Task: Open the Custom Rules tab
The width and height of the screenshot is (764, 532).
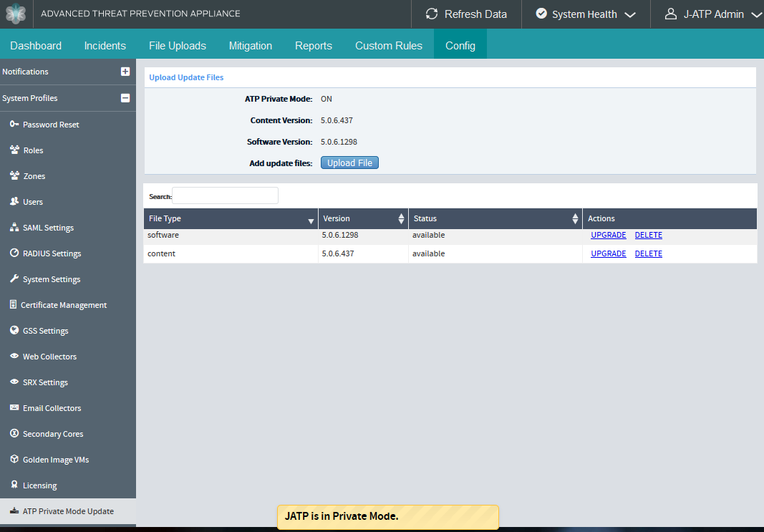Action: 388,46
